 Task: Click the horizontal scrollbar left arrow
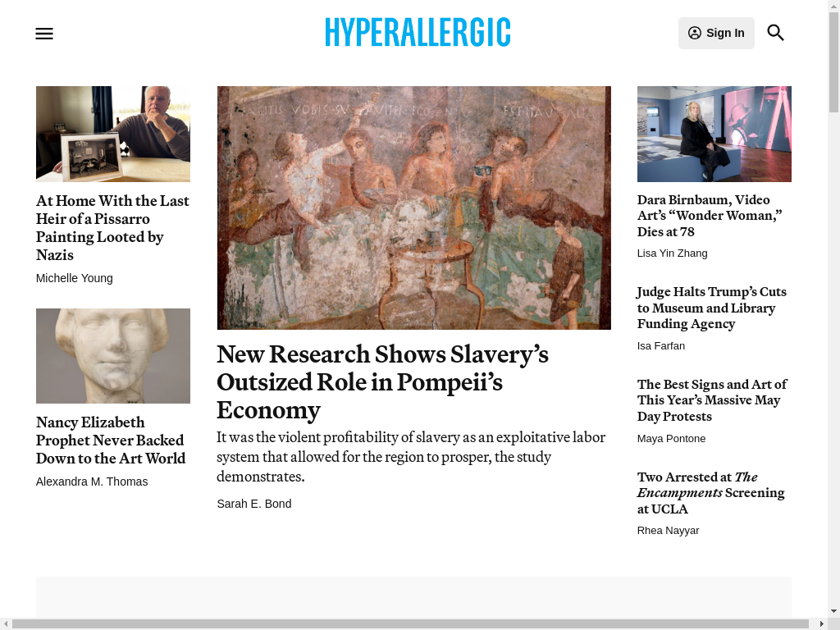coord(6,624)
